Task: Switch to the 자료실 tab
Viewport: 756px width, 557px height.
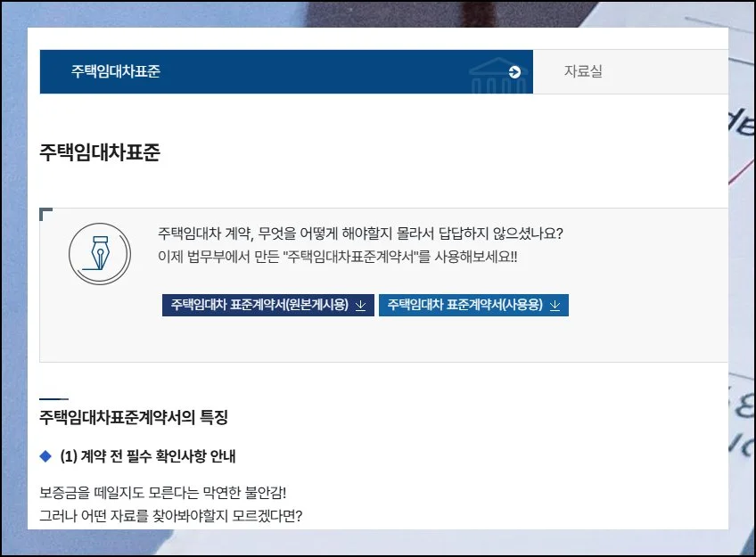Action: pos(583,72)
